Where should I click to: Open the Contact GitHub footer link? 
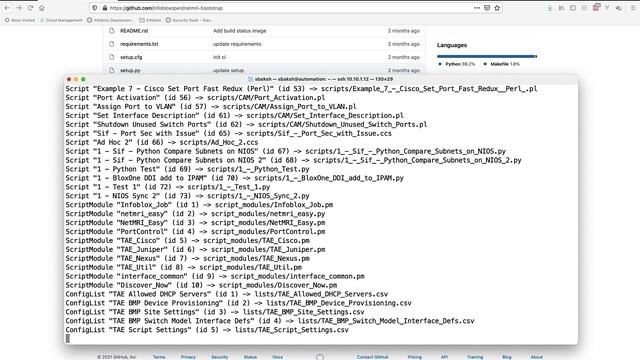pyautogui.click(x=373, y=357)
